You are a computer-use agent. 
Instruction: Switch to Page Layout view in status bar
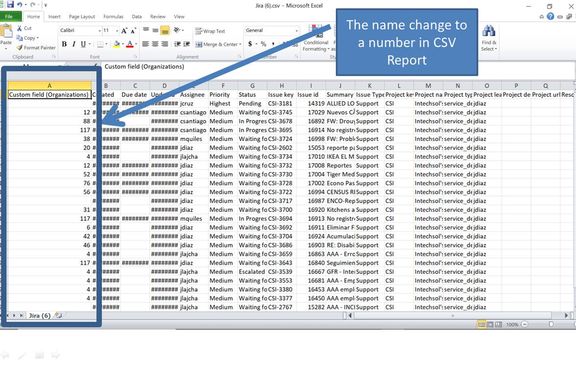[x=490, y=325]
